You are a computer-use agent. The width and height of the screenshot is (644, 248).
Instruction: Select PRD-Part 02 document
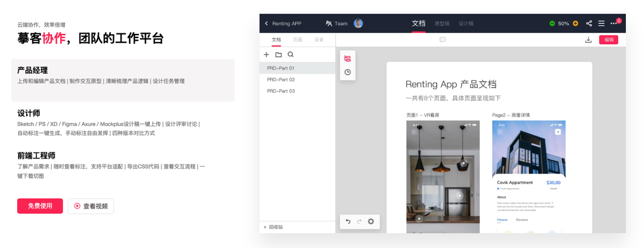[297, 79]
